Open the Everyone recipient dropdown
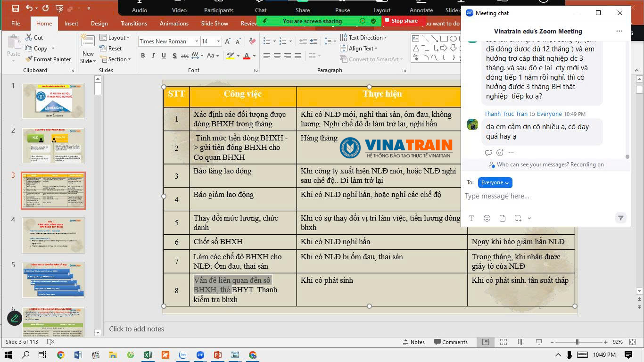Screen dimensions: 644x362 pos(495,182)
